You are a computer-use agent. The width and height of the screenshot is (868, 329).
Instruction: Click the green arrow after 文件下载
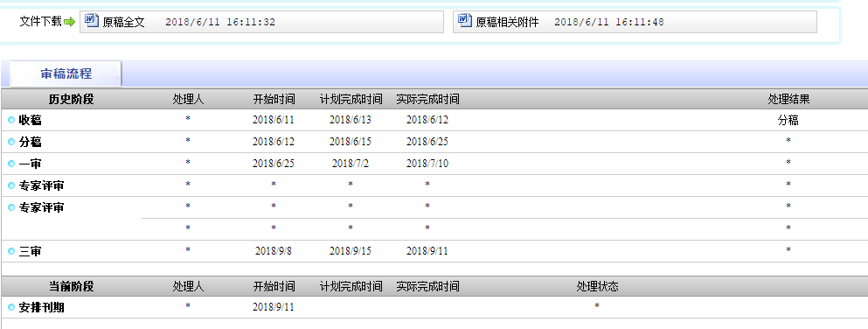click(69, 22)
